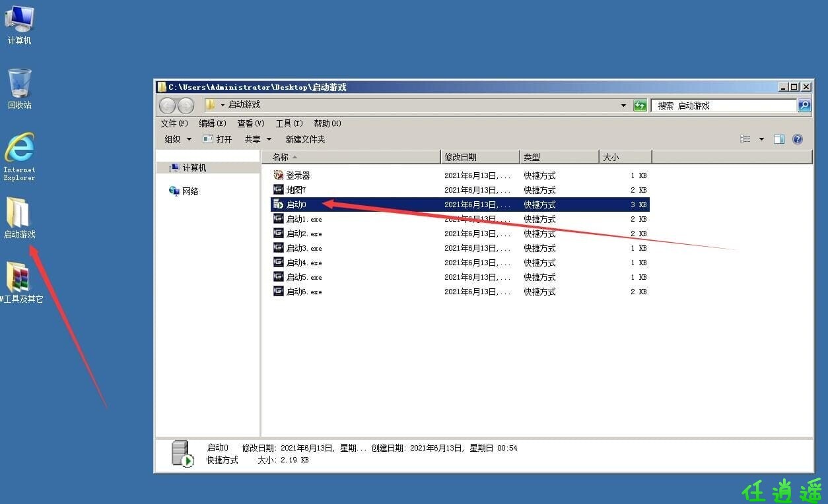Open the 工具(T) menu
The image size is (828, 504).
click(289, 123)
